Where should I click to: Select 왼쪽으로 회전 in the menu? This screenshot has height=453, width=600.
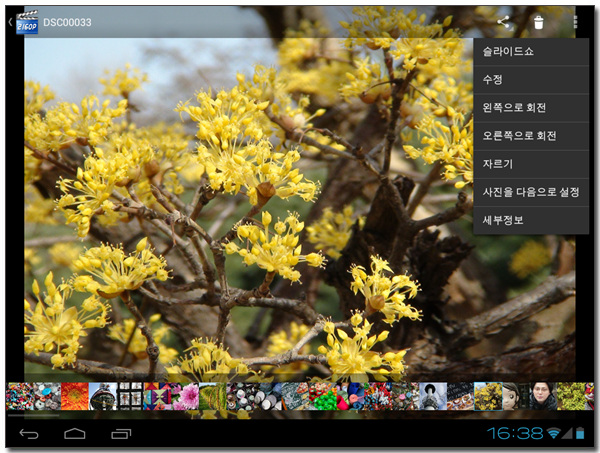click(x=531, y=108)
